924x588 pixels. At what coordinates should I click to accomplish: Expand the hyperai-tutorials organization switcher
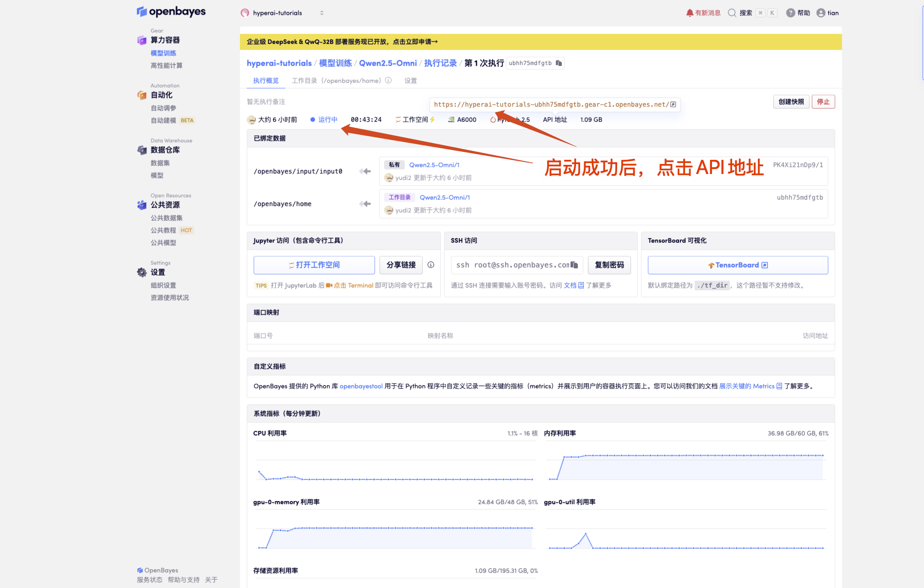[x=322, y=13]
